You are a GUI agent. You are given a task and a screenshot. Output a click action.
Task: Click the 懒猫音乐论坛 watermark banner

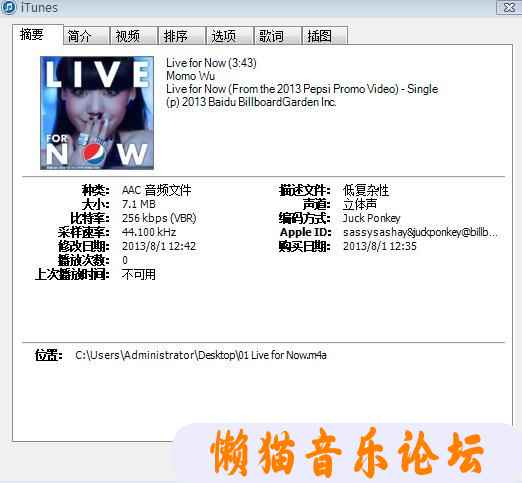(x=347, y=452)
